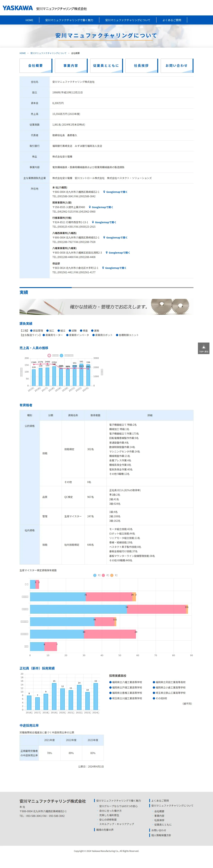
Task: Click 埼玉県立狭山工業高等学校 in school list
Action: [x=171, y=693]
